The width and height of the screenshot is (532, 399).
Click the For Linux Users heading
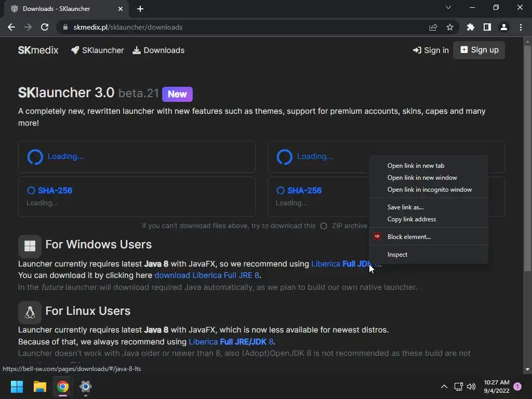point(88,311)
